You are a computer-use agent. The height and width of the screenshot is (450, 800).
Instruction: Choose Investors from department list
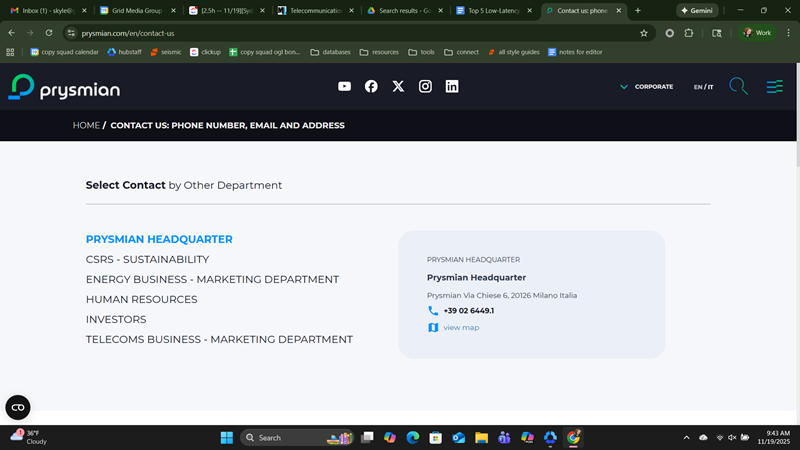tap(116, 320)
